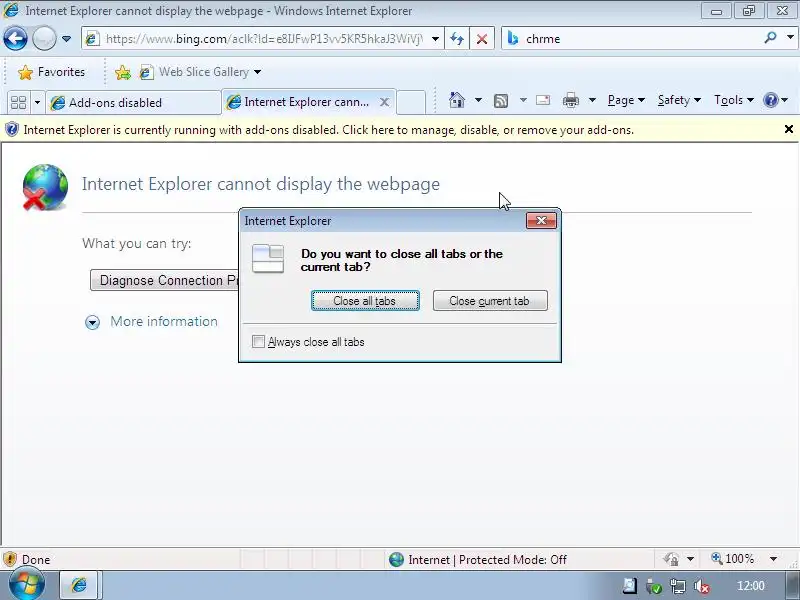The image size is (800, 600).
Task: Click the muted volume tray icon
Action: (x=702, y=586)
